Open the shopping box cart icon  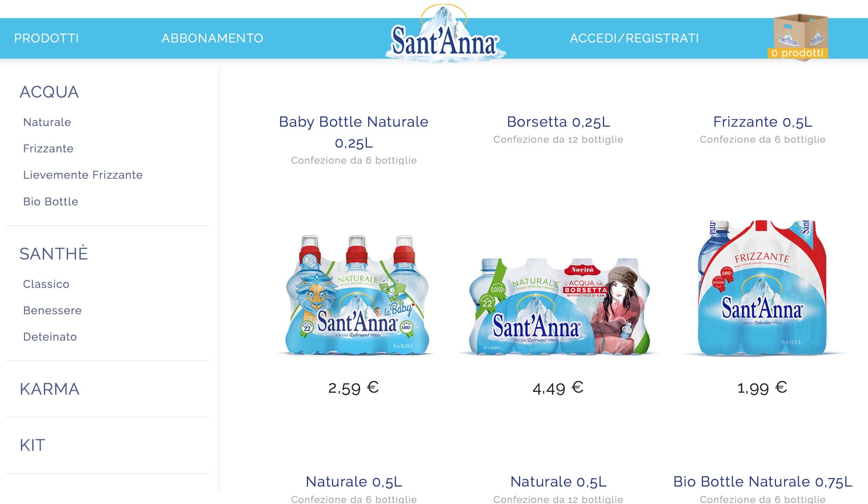point(799,37)
